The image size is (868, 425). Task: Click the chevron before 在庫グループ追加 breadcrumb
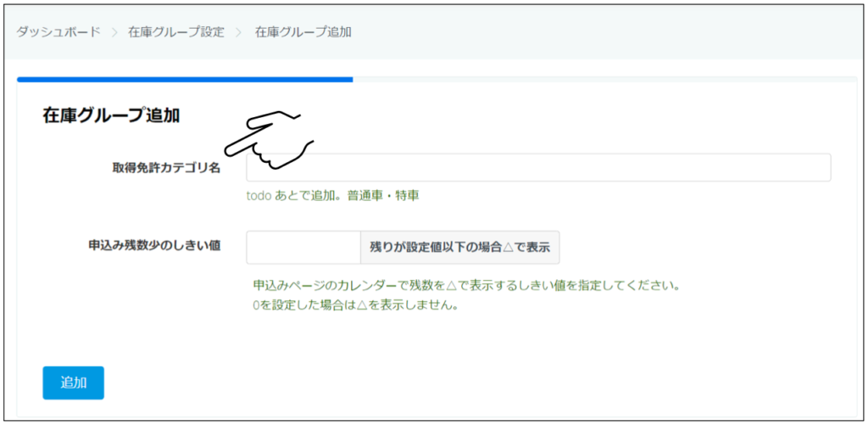[240, 32]
